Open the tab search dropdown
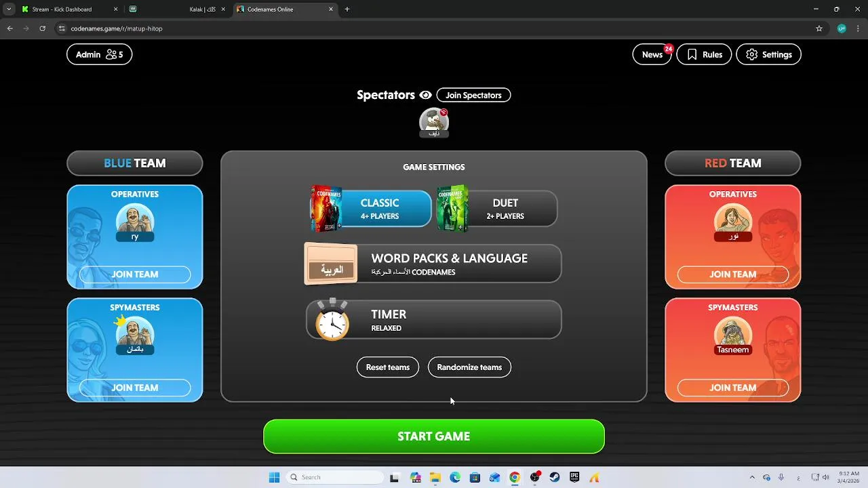Image resolution: width=868 pixels, height=488 pixels. [x=9, y=9]
